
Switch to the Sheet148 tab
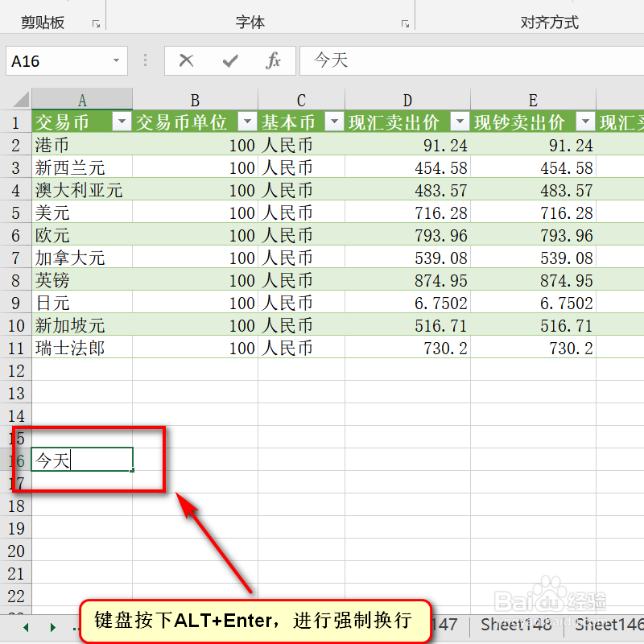[x=515, y=625]
